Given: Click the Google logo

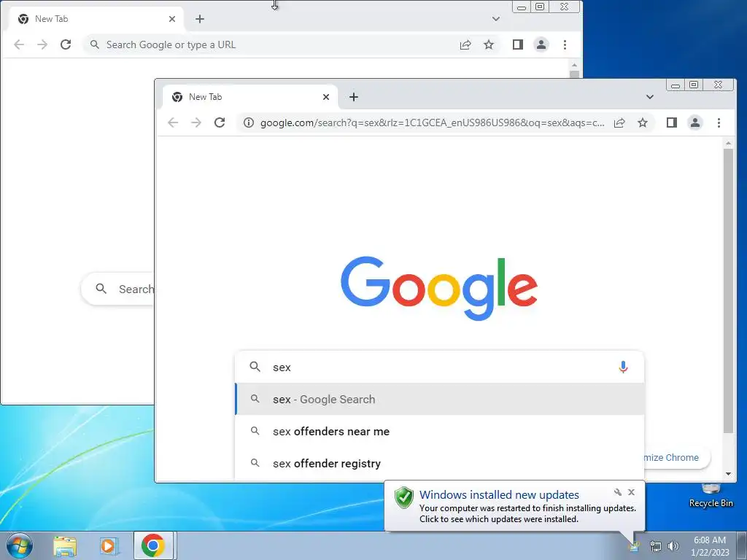Looking at the screenshot, I should [x=439, y=288].
